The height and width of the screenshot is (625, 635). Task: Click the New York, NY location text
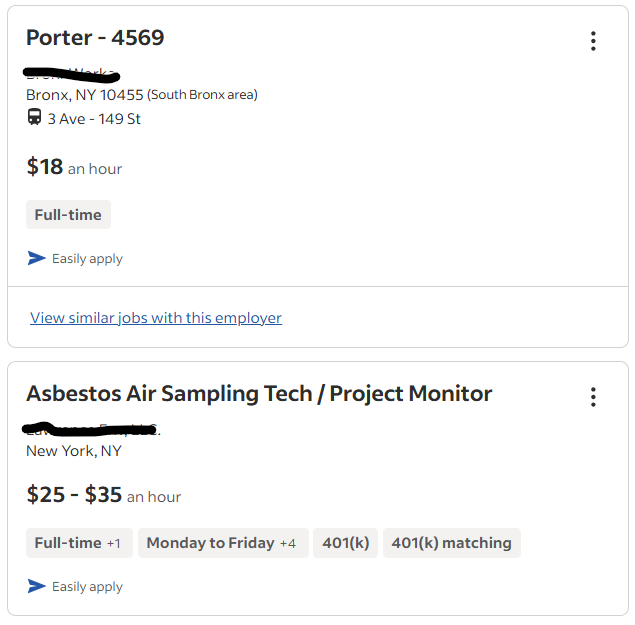[74, 451]
